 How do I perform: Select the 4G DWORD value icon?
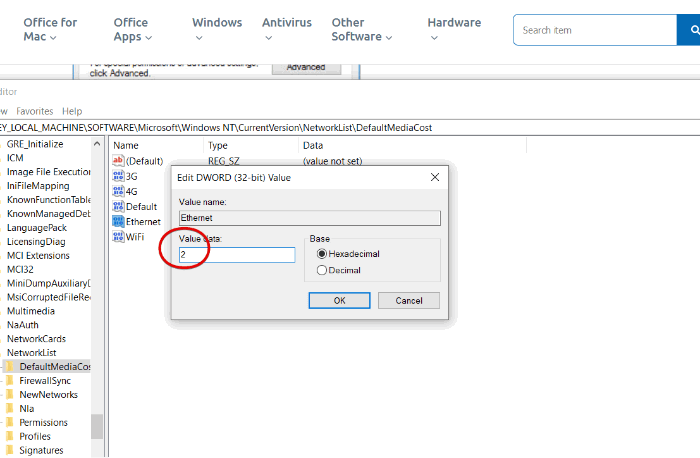point(118,192)
